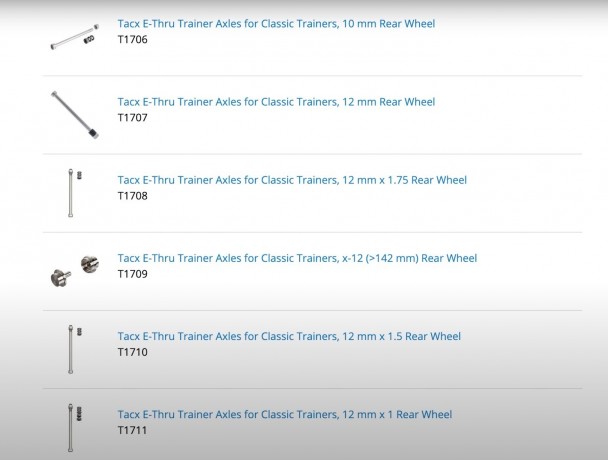Click the axle rod in the T1706 product image
Viewport: 608px width, 460px height.
click(x=68, y=39)
